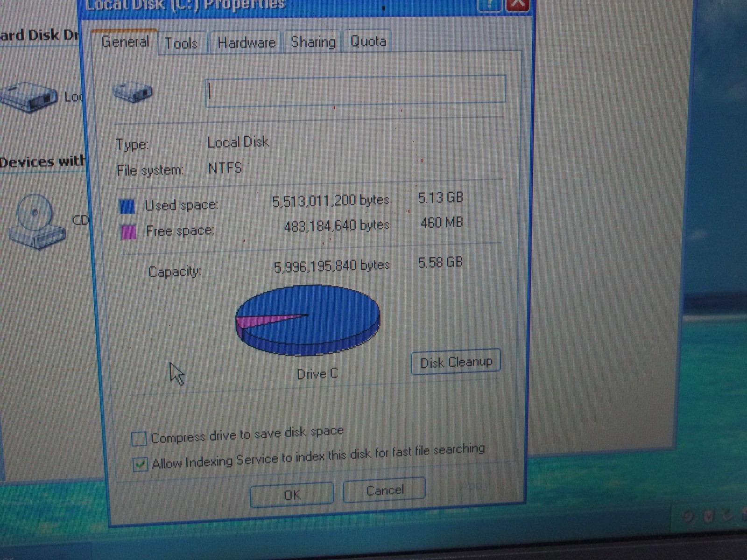Click the Drive C pie chart
Screen dimensions: 747x560
point(308,320)
